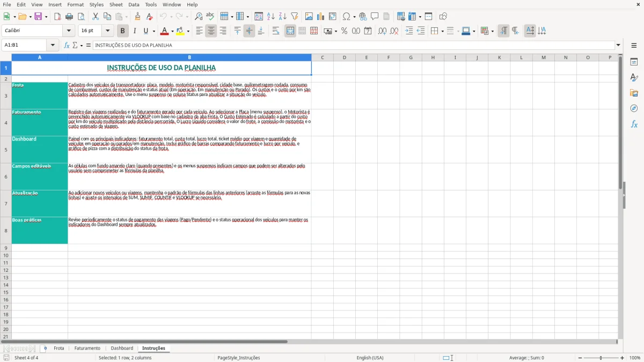Open Special Character dropdown arrow

pos(355,17)
